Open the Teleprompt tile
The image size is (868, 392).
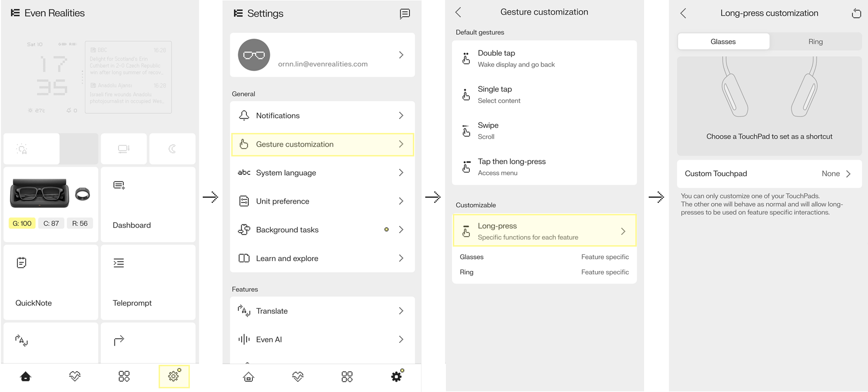click(x=148, y=282)
